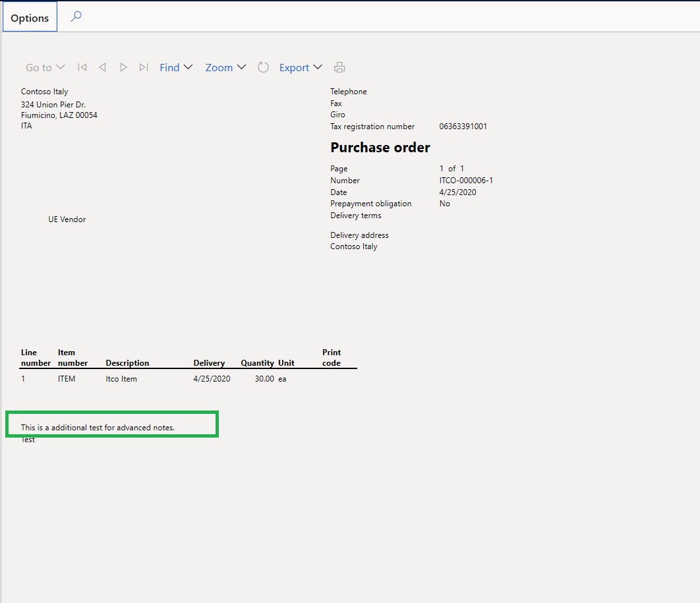The height and width of the screenshot is (603, 700).
Task: Open the Export format dropdown
Action: [301, 67]
